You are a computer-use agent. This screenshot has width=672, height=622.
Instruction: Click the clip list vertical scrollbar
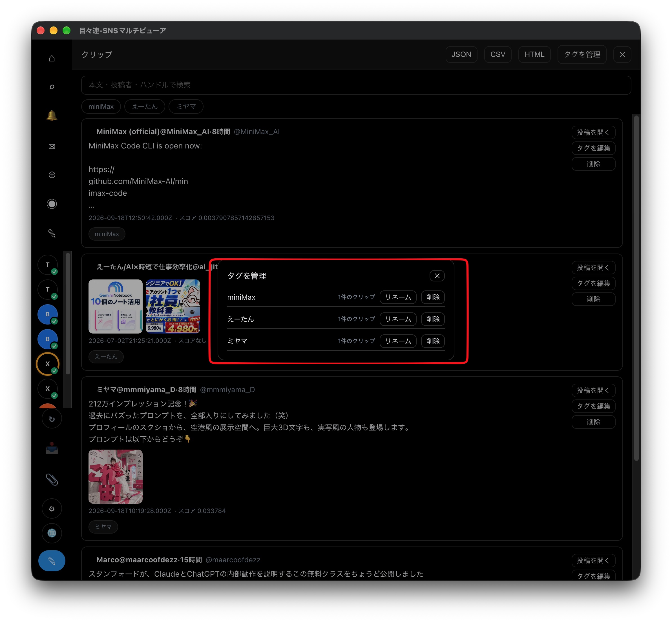click(x=636, y=288)
